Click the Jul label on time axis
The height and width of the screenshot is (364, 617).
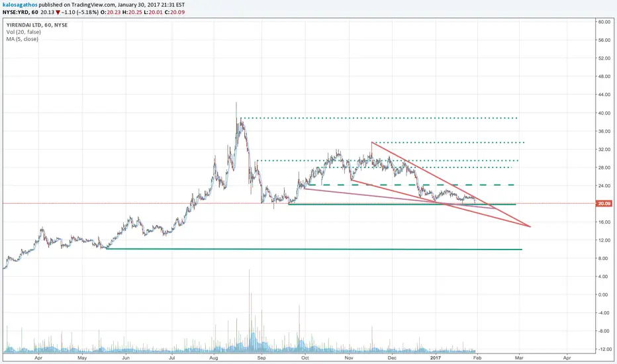[x=172, y=358]
